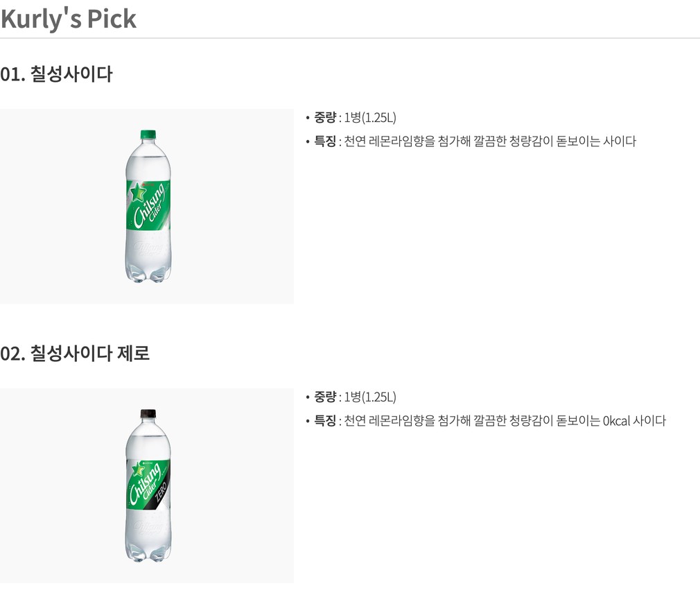Click the green Chilsung Cider label on the first bottle

[x=148, y=205]
